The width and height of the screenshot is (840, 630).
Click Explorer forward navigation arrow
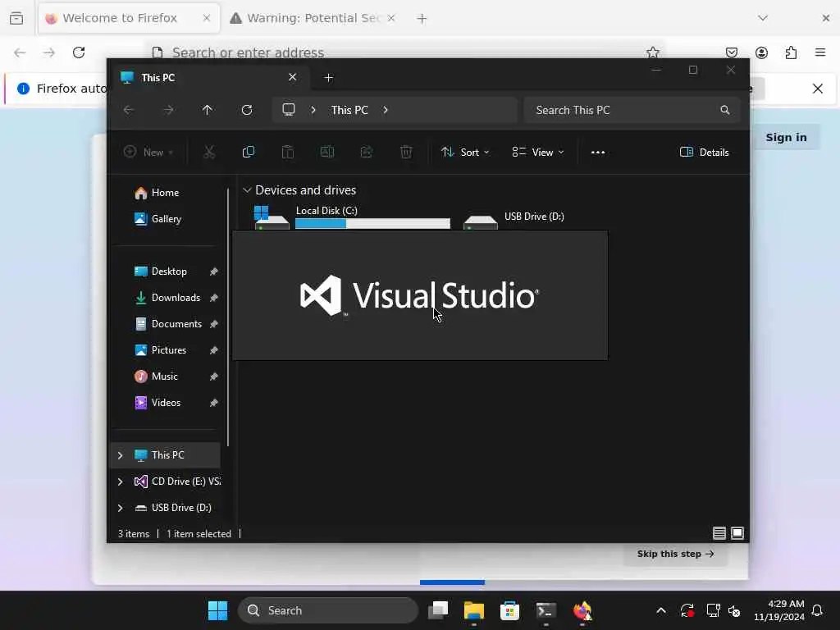168,110
